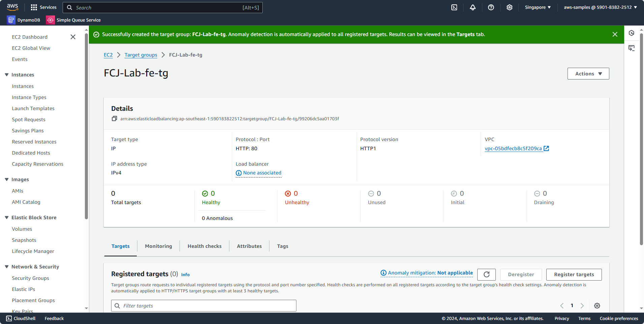The image size is (644, 324).
Task: Open the Registered targets Info link
Action: point(185,275)
